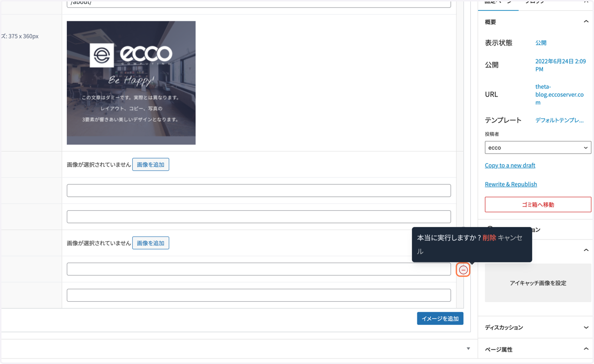The image size is (594, 364).
Task: Open the theta-blog.eccoserver.com URL link
Action: click(559, 94)
